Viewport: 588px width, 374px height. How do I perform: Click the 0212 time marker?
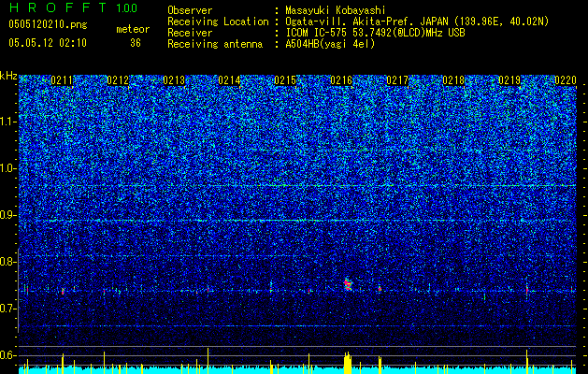pyautogui.click(x=118, y=80)
